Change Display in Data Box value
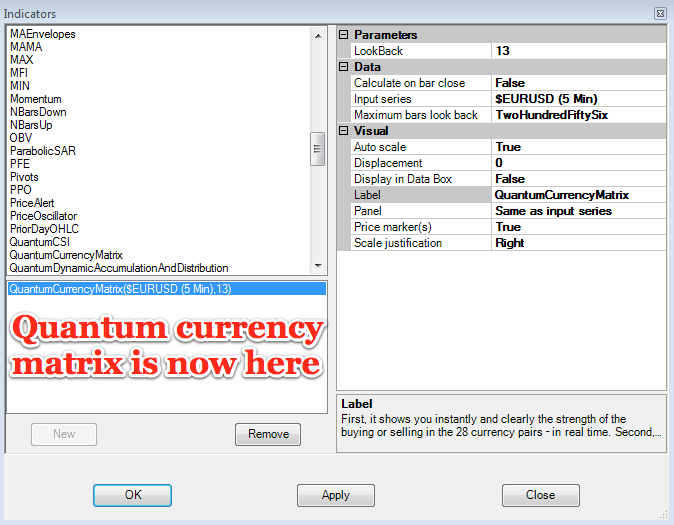Viewport: 674px width, 525px height. [x=579, y=179]
